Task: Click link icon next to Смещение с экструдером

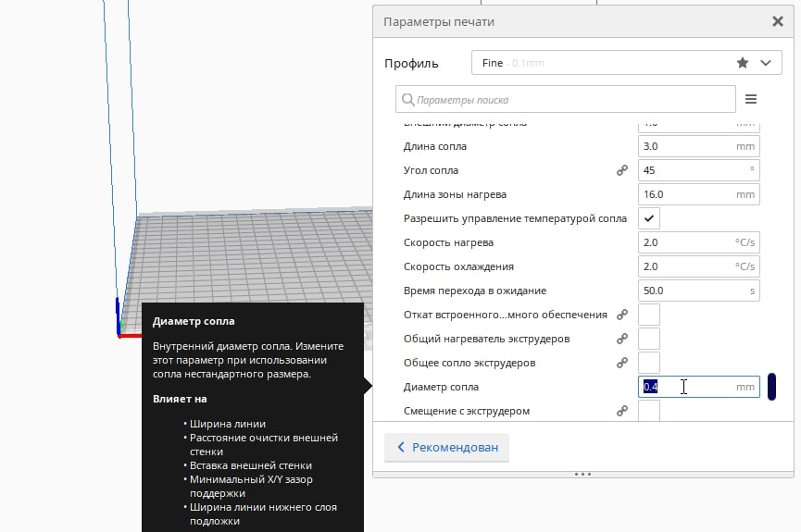Action: click(621, 411)
